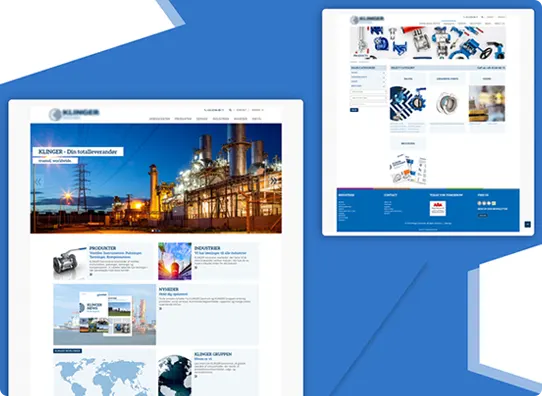Click the phone number in the homepage header

coord(214,110)
